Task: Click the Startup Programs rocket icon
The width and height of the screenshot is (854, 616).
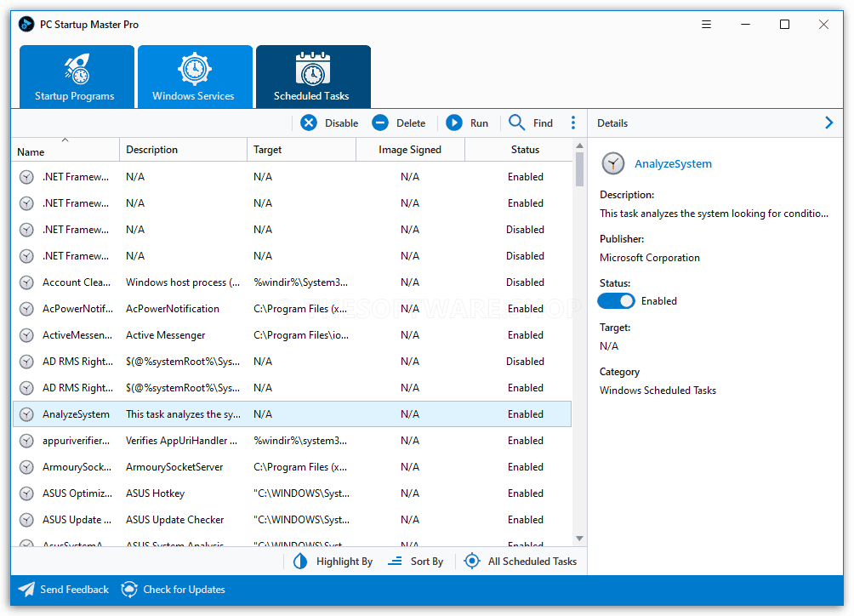Action: click(77, 69)
